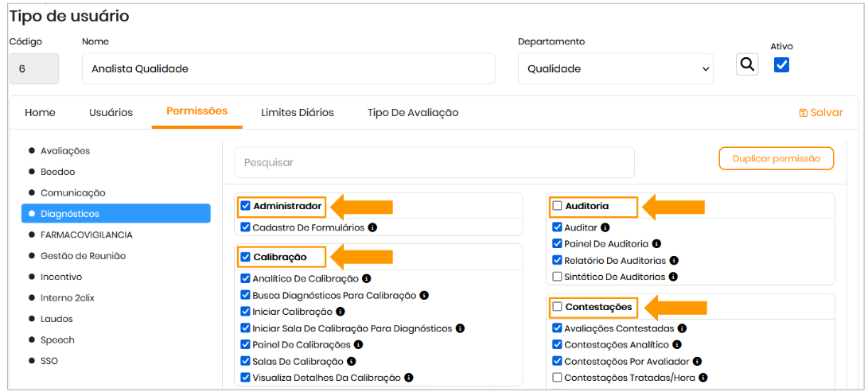This screenshot has width=868, height=392.
Task: Switch to the Limites Diários tab
Action: click(298, 112)
